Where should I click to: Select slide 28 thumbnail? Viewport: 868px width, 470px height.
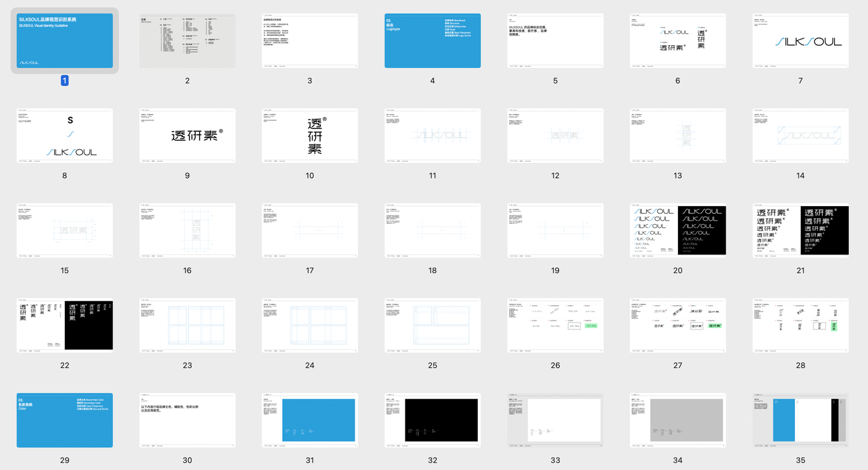801,325
